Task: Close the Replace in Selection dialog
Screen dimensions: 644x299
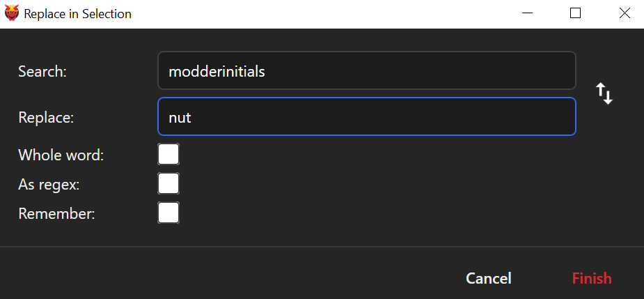Action: click(623, 13)
